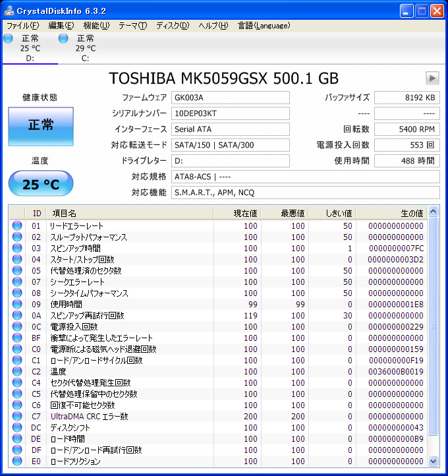Open the ファイル(F) menu

click(x=23, y=26)
